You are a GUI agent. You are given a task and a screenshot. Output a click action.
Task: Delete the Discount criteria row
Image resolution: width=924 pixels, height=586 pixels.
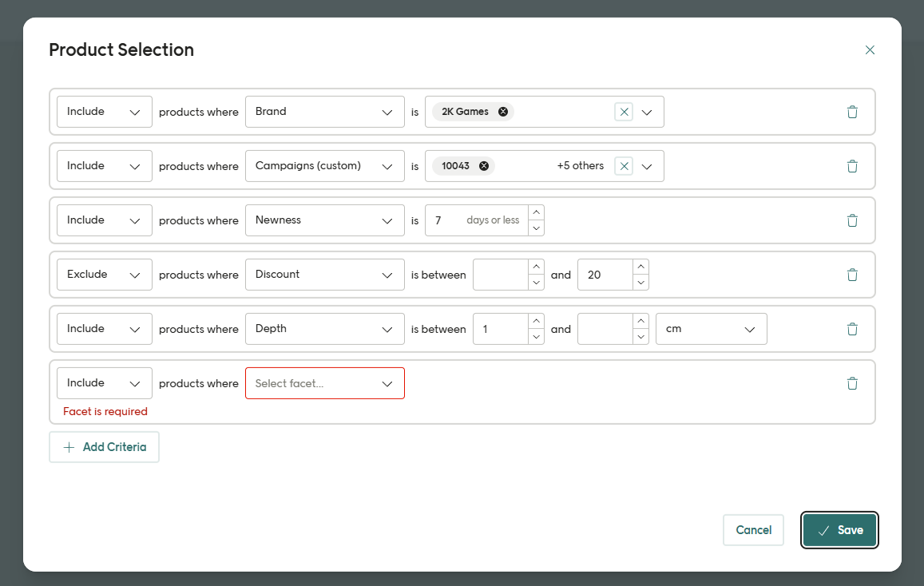[x=852, y=275]
